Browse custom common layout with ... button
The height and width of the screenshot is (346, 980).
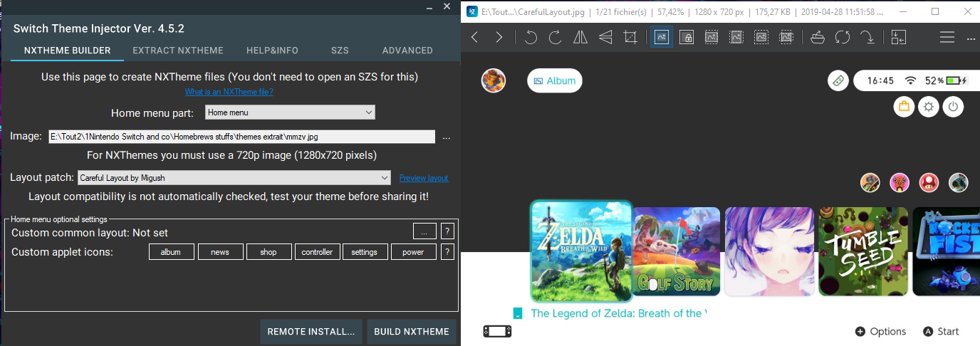coord(424,231)
